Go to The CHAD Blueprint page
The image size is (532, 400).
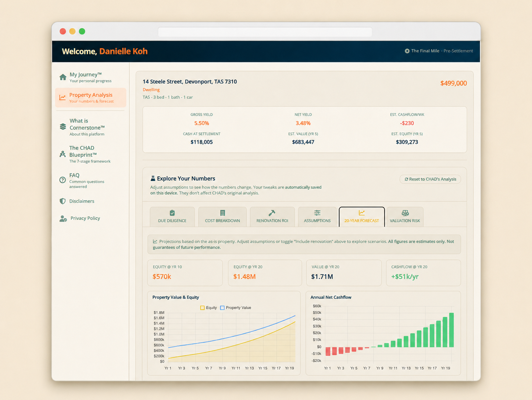[x=90, y=154]
